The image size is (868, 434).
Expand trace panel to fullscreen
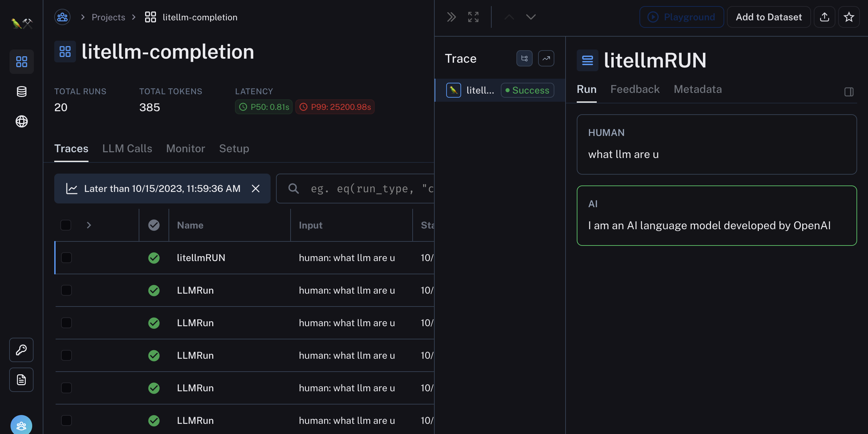(x=473, y=17)
